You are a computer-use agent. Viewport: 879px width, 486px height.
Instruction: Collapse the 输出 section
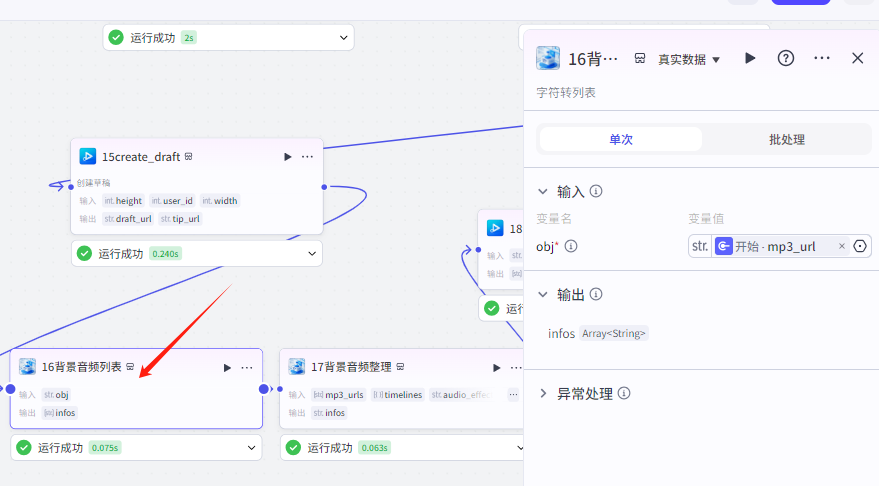[543, 295]
